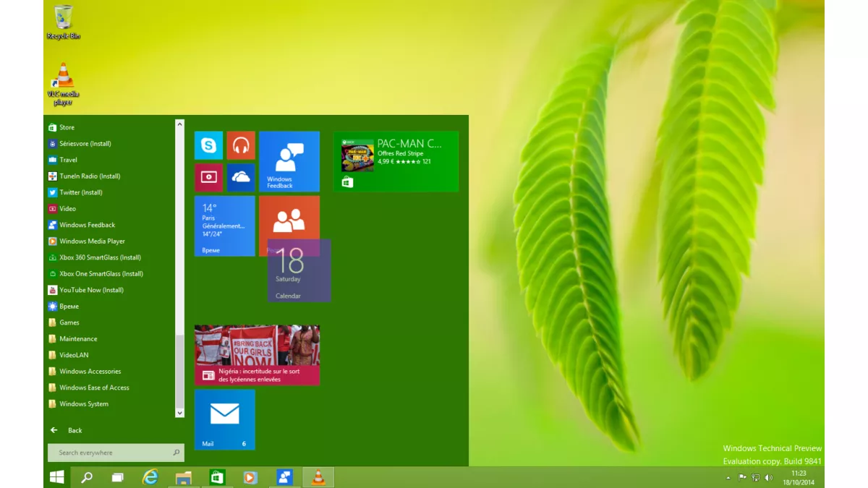
Task: Open network status tray icon
Action: point(755,478)
